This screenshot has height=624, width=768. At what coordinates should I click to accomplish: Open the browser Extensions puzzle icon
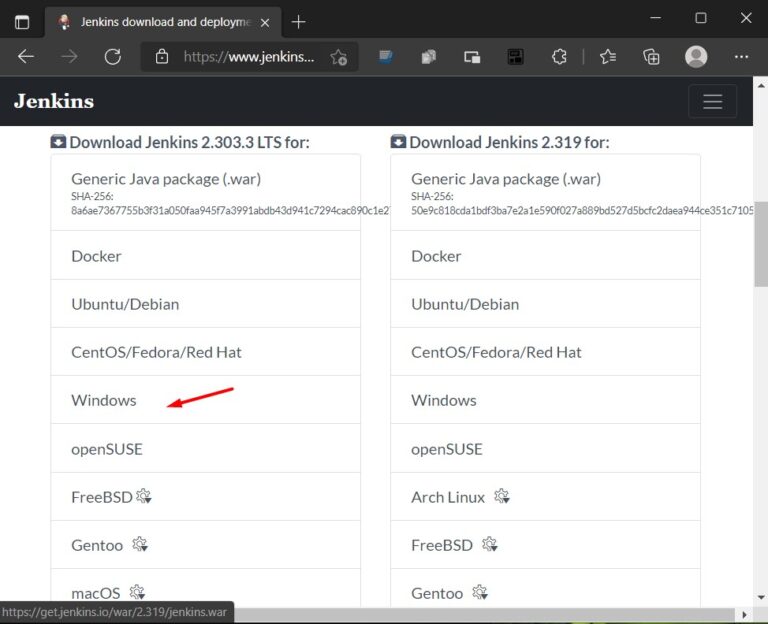pos(560,57)
